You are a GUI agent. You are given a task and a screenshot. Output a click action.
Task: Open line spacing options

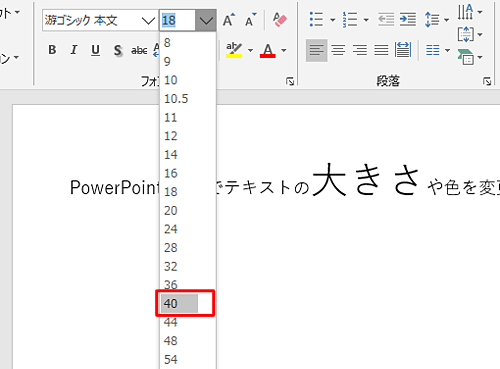coord(437,19)
